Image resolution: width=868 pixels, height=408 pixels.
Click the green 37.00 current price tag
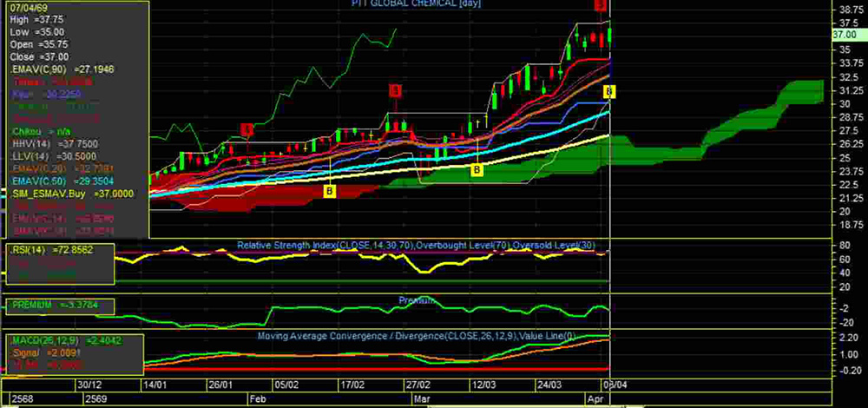pyautogui.click(x=845, y=35)
